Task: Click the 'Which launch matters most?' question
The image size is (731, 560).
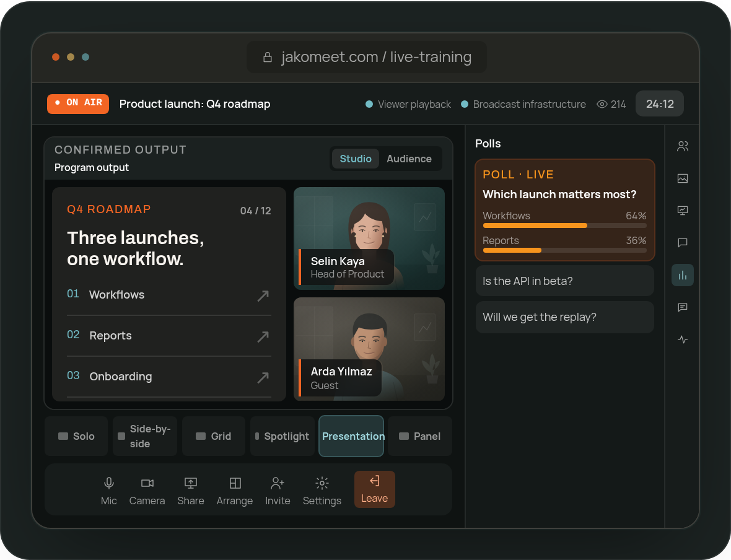Action: [x=559, y=195]
